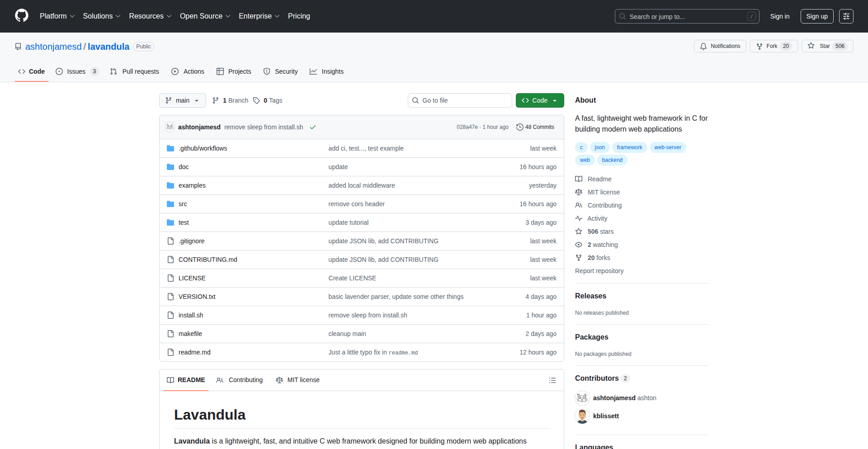
Task: Open the Code tab
Action: [x=32, y=71]
